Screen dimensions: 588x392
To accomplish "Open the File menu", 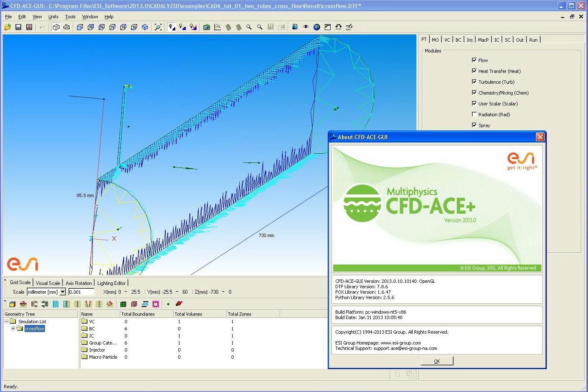I will point(8,17).
